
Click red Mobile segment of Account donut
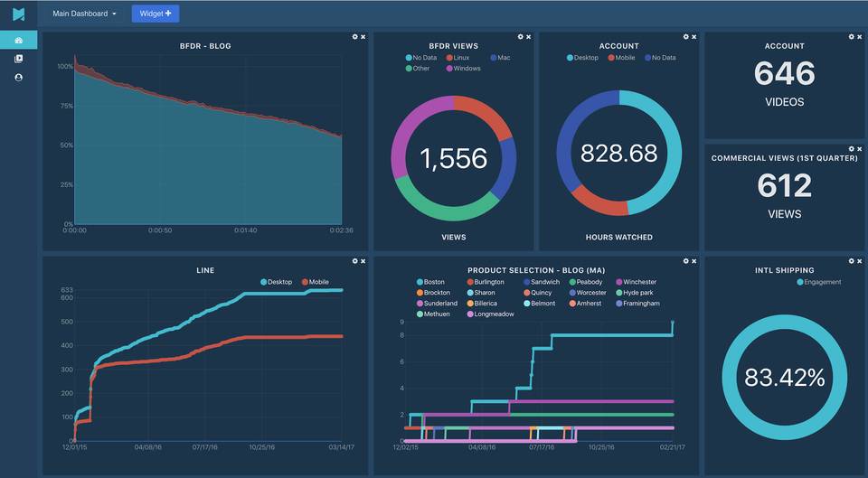point(601,203)
